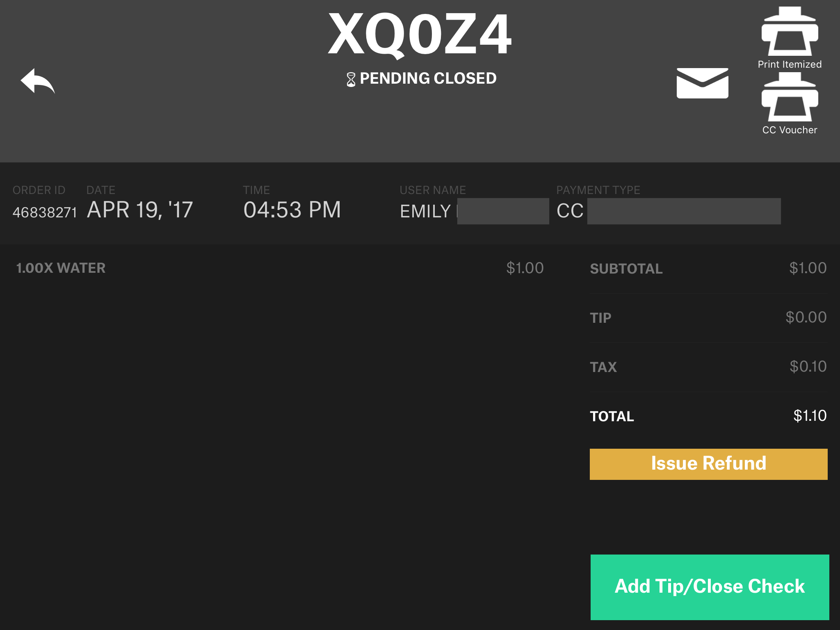Click the CC Voucher printer icon
The width and height of the screenshot is (840, 630).
coord(790,98)
